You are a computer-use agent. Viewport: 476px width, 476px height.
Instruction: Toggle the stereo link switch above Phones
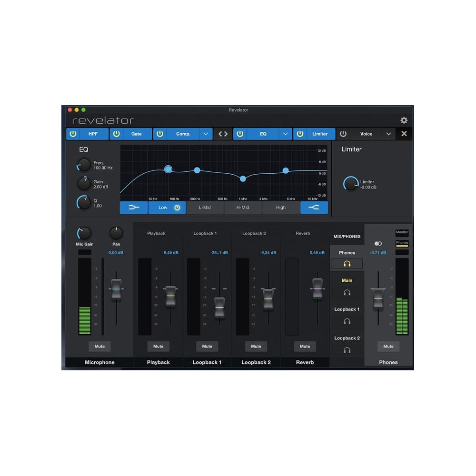click(378, 243)
